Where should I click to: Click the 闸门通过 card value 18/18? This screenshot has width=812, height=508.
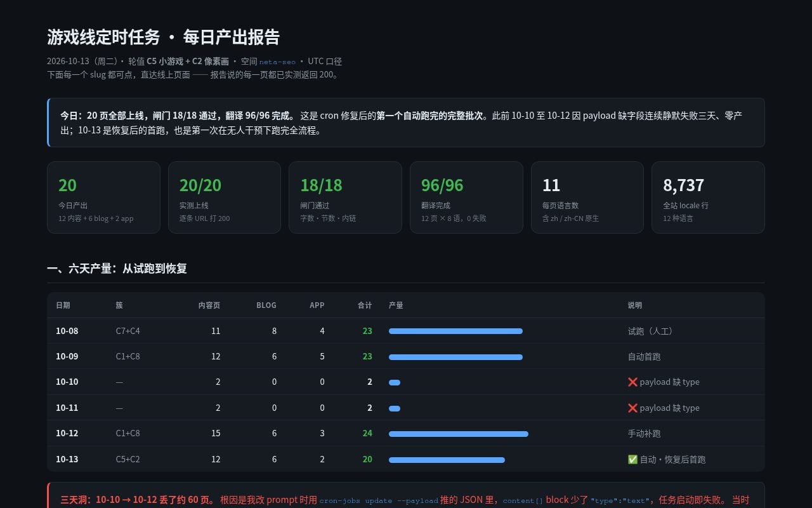(x=321, y=185)
